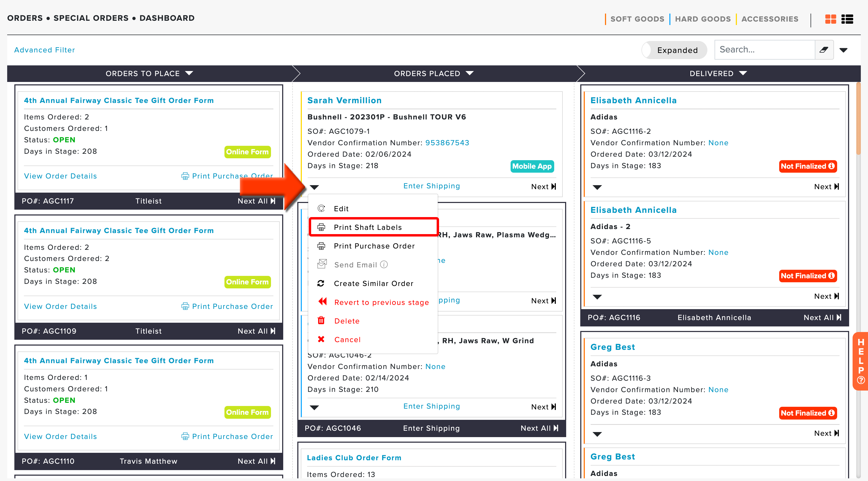Expand the ORDERS TO PLACE column menu
This screenshot has height=481, width=868.
[x=189, y=73]
